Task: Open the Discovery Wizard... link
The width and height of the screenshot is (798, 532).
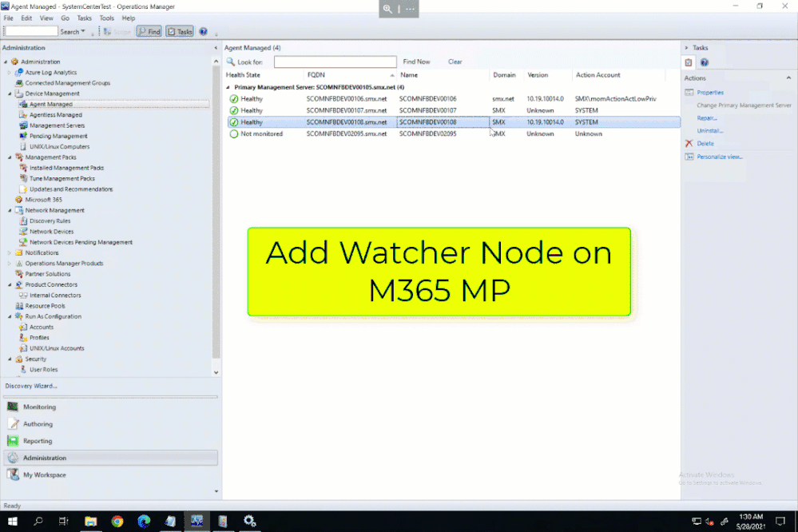Action: [31, 386]
